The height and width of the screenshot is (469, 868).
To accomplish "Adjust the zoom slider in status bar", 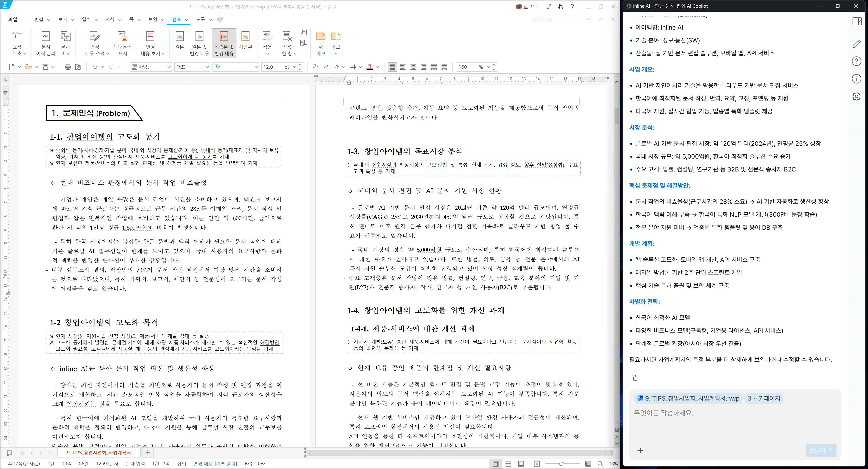I will tap(561, 464).
